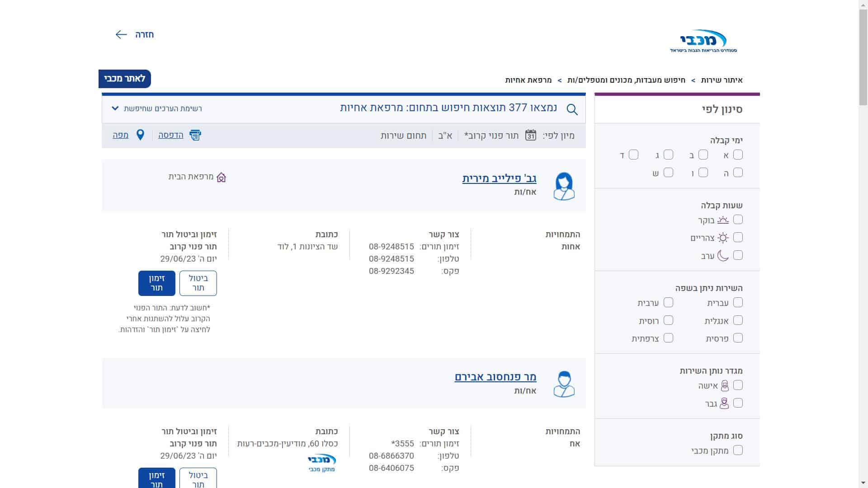This screenshot has width=868, height=488.
Task: Check the day ש checkbox
Action: click(x=668, y=173)
